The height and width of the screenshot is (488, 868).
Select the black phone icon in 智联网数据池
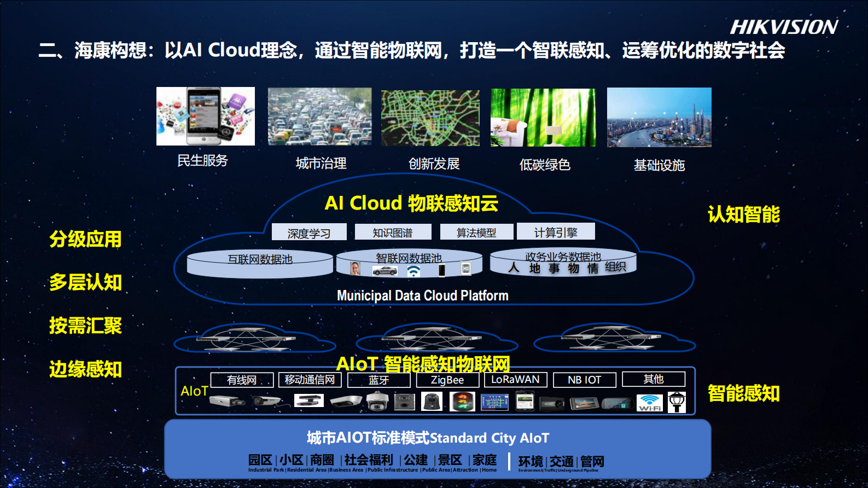pyautogui.click(x=441, y=270)
